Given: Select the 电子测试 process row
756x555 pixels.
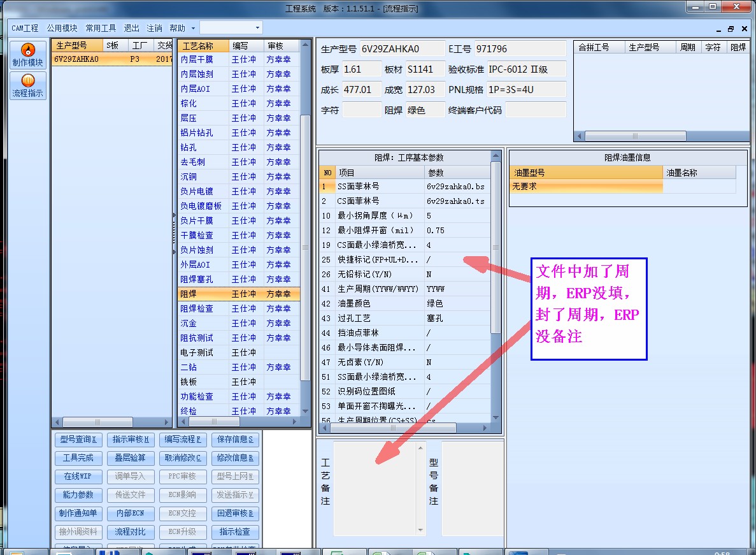Looking at the screenshot, I should click(239, 352).
